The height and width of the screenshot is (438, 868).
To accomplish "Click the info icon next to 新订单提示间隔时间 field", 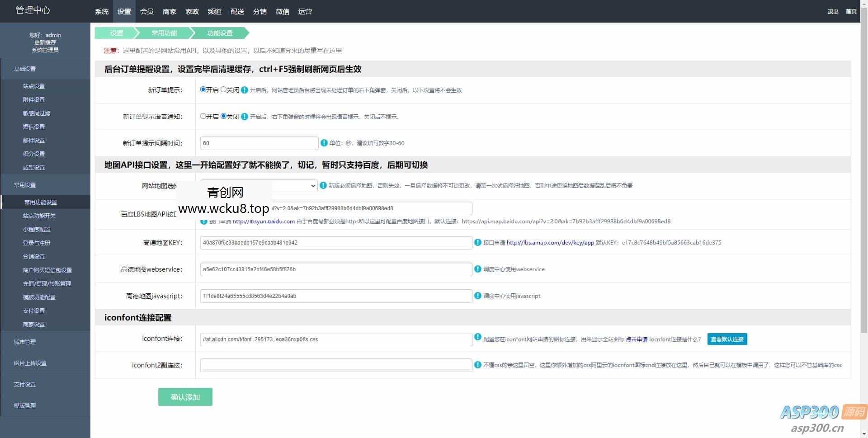I will (x=324, y=143).
